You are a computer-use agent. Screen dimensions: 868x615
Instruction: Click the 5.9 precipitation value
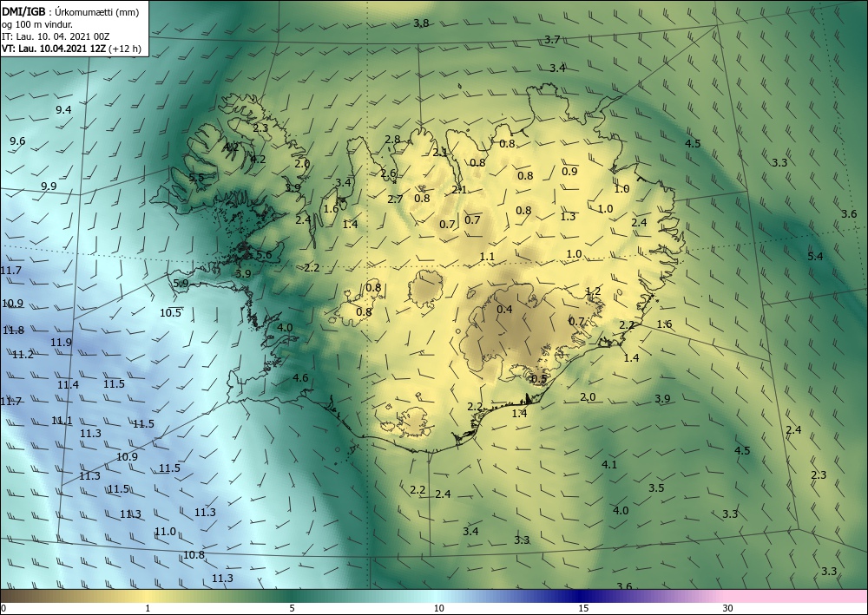(x=181, y=283)
